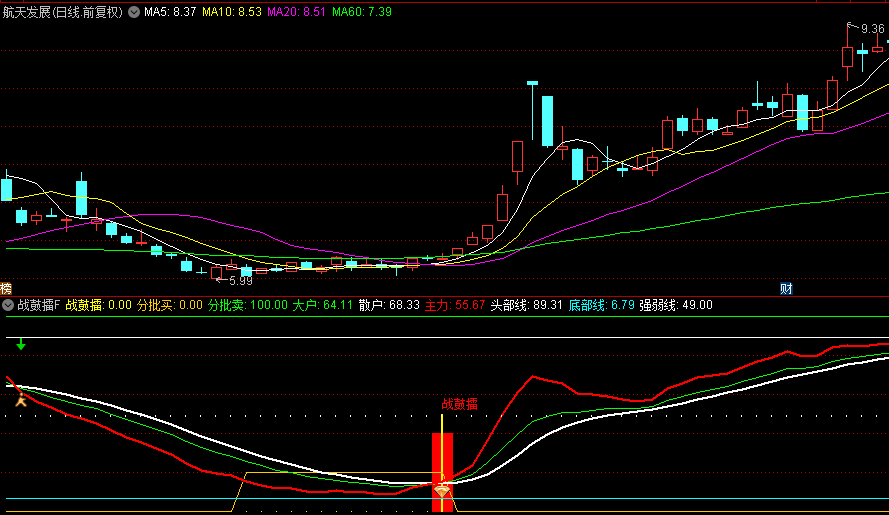
Task: Click the MA10: 8.53 label
Action: 232,12
